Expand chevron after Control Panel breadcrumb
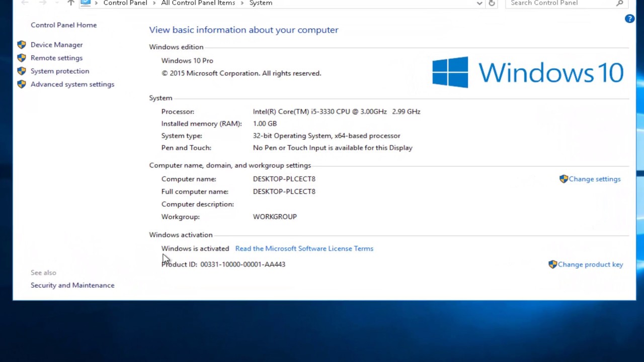The height and width of the screenshot is (362, 644). 154,3
